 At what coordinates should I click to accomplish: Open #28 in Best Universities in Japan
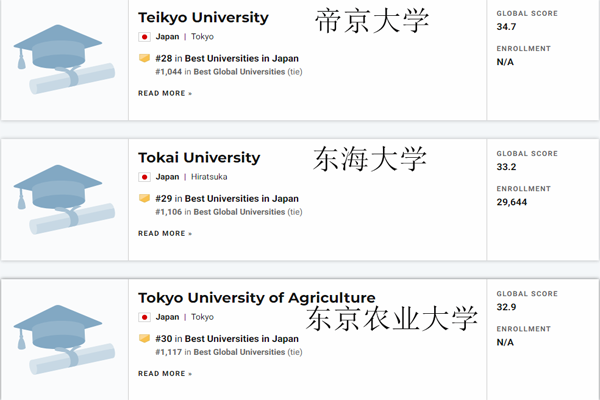(x=227, y=59)
